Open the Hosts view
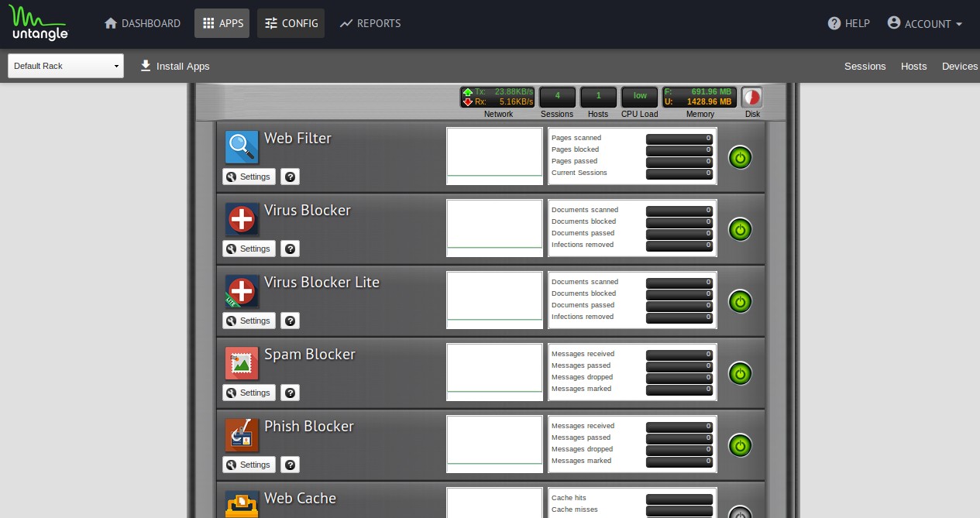 point(913,66)
